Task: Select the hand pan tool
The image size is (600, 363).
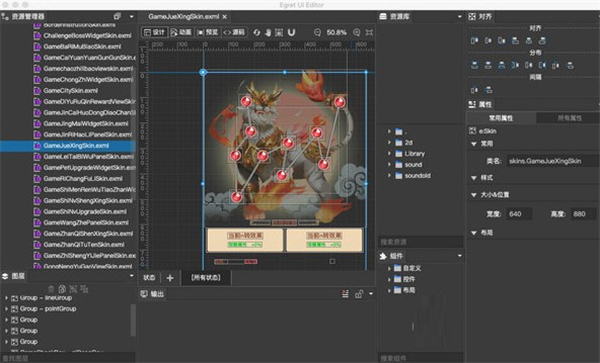Action: [268, 33]
